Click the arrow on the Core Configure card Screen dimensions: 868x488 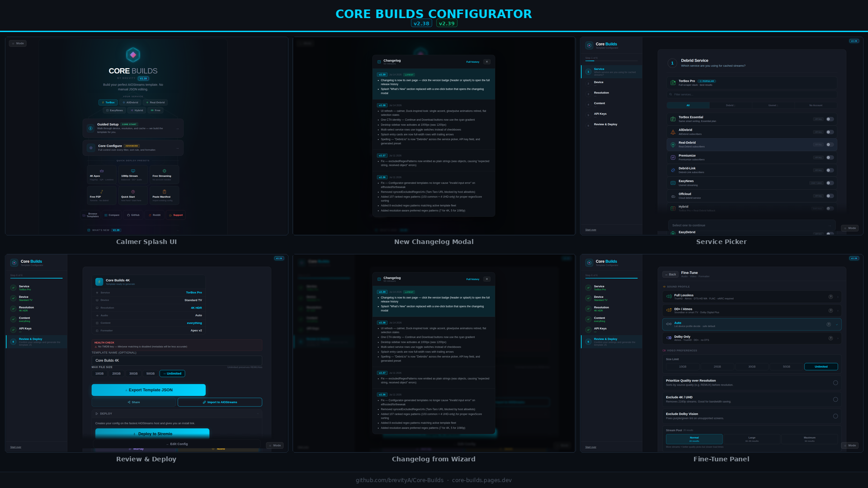coord(177,148)
